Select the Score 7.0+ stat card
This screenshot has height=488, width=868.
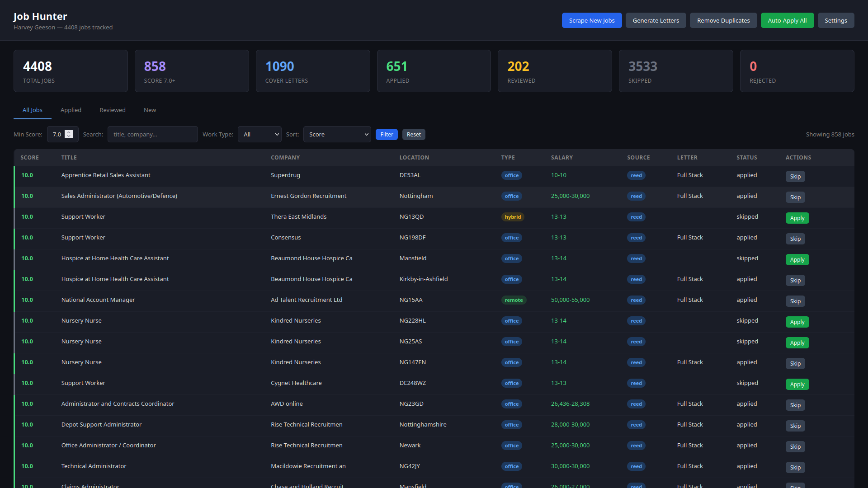(x=192, y=71)
